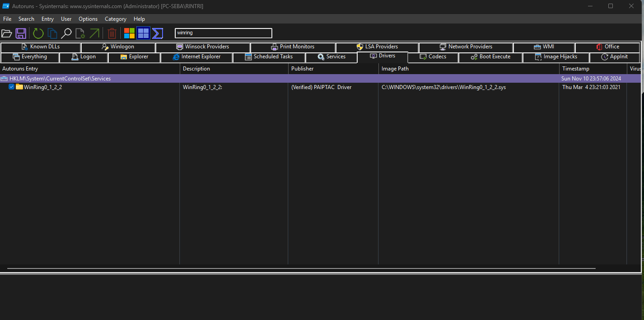The height and width of the screenshot is (320, 644).
Task: Switch to the Codecs tab
Action: point(433,57)
